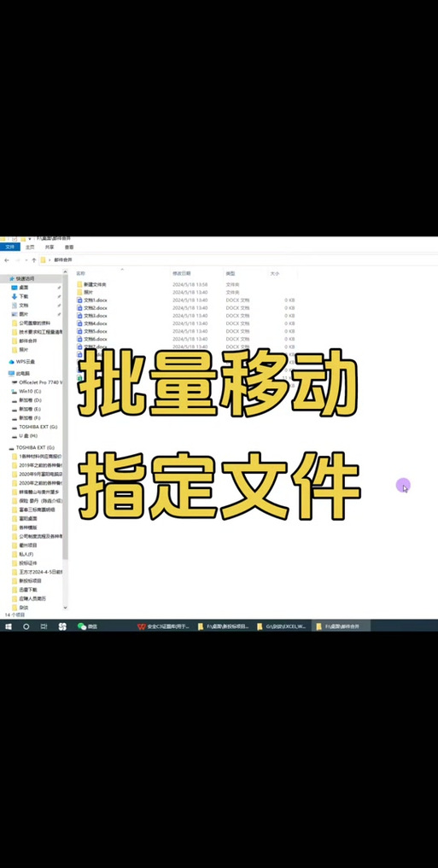Open the recent locations dropdown arrow
Viewport: 438px width, 868px height.
click(26, 259)
